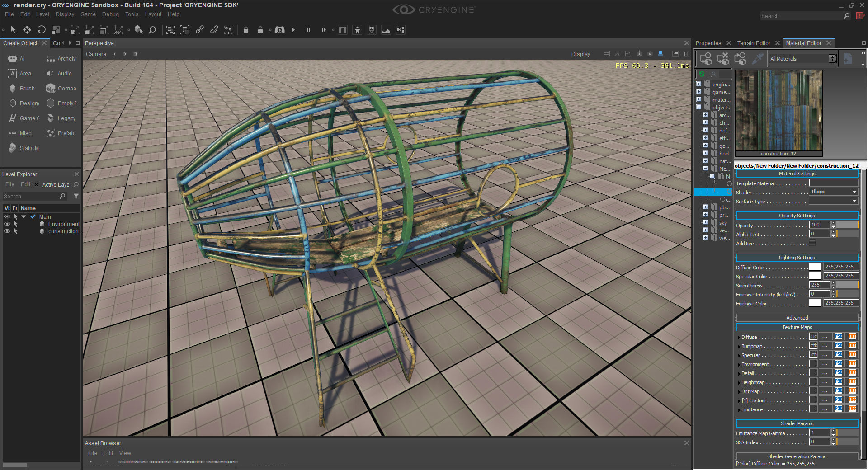Choose the AI object type in Create Object
Screen dimensions: 868x470
17,59
